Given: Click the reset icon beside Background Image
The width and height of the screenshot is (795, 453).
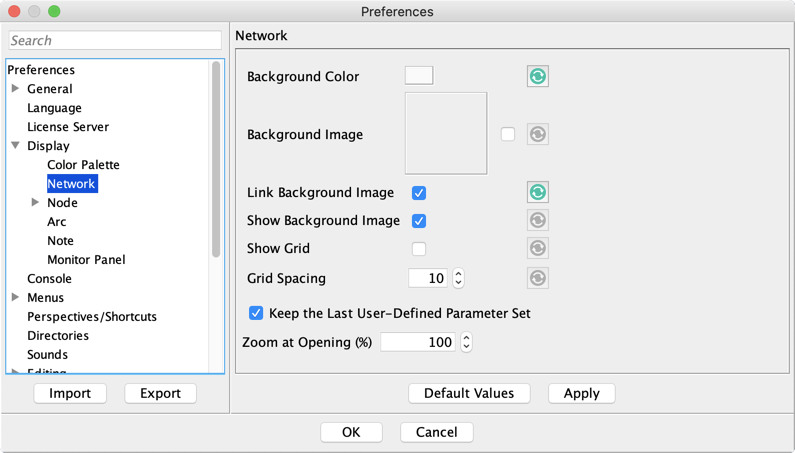Looking at the screenshot, I should [x=537, y=134].
